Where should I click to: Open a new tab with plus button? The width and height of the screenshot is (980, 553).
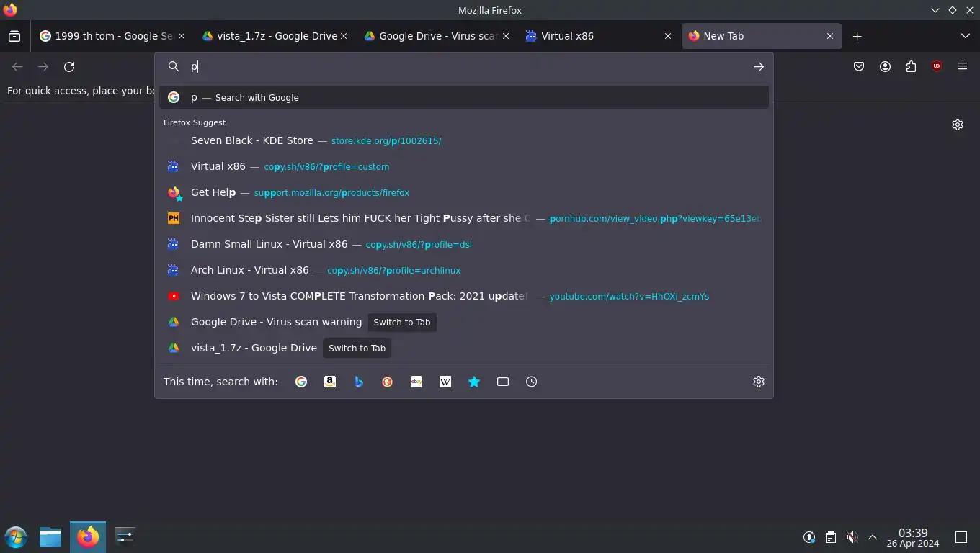click(x=857, y=36)
